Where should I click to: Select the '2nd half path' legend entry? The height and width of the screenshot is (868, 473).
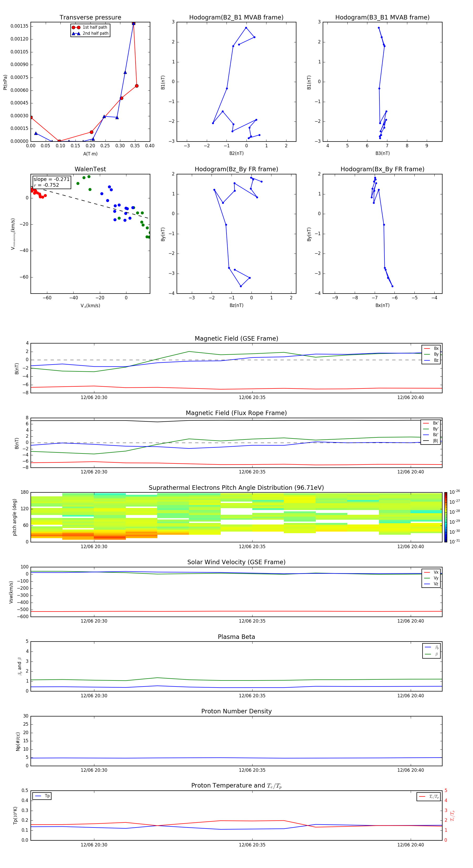(90, 33)
